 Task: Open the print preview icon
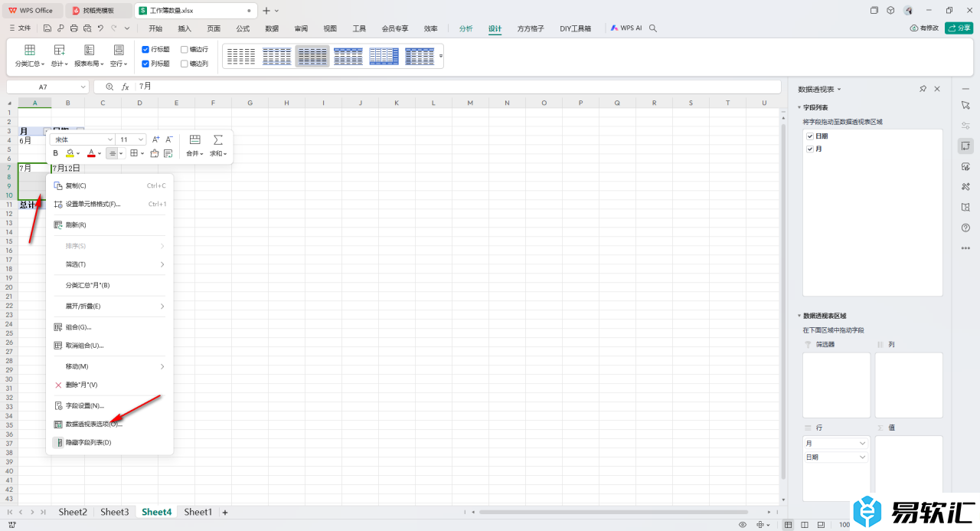pyautogui.click(x=87, y=28)
